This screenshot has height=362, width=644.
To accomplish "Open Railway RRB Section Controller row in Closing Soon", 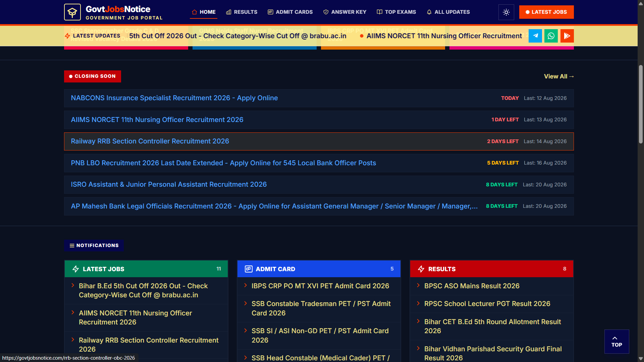I will [319, 141].
